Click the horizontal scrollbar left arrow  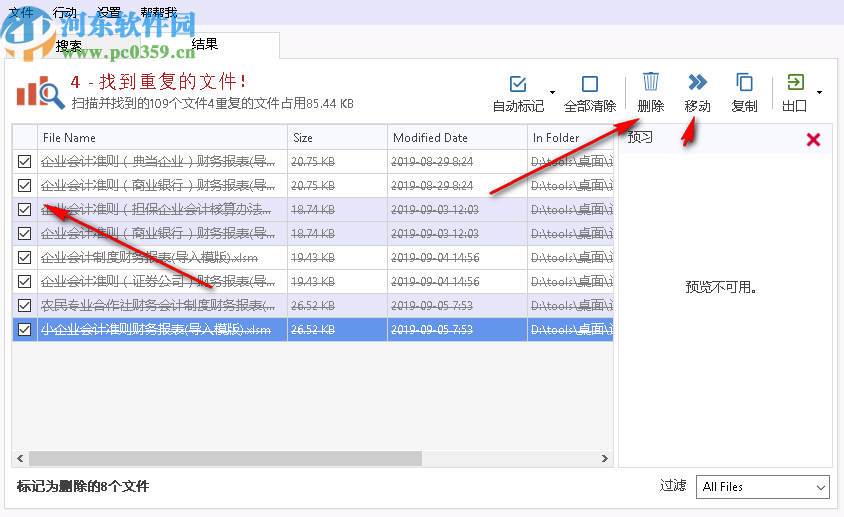[20, 458]
